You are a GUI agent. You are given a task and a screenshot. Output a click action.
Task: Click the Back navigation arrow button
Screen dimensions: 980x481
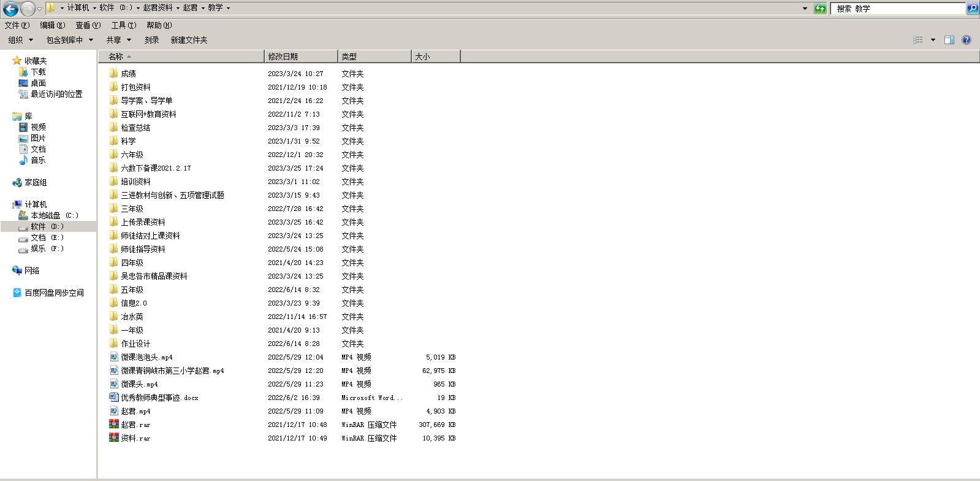(x=10, y=9)
